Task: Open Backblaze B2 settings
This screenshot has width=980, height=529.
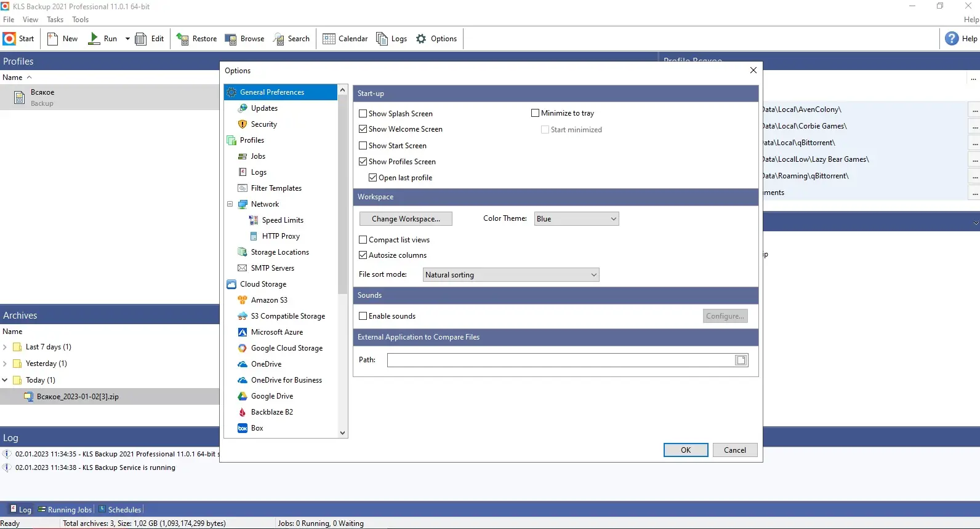Action: [x=271, y=412]
